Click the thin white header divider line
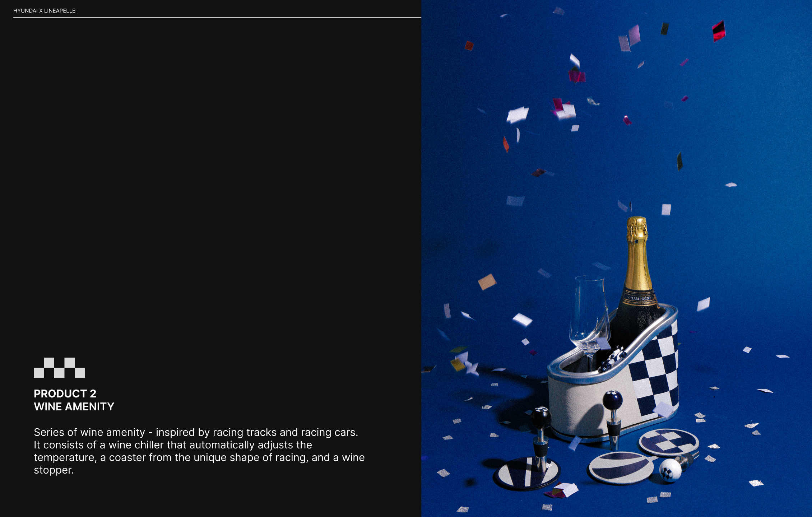812x517 pixels. [x=217, y=17]
